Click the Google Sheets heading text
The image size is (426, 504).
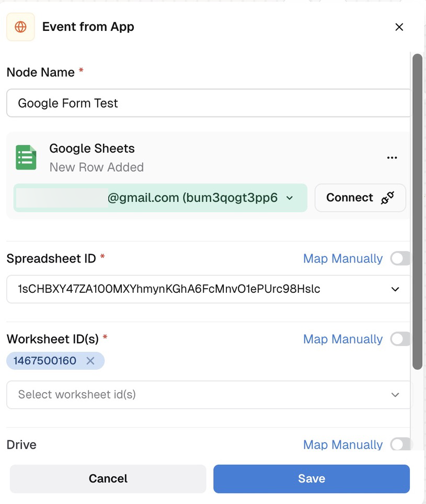[92, 148]
